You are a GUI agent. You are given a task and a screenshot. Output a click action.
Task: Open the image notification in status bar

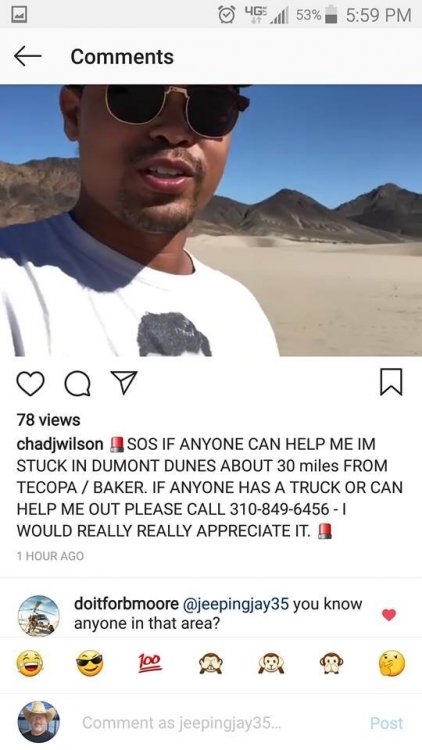pos(17,14)
